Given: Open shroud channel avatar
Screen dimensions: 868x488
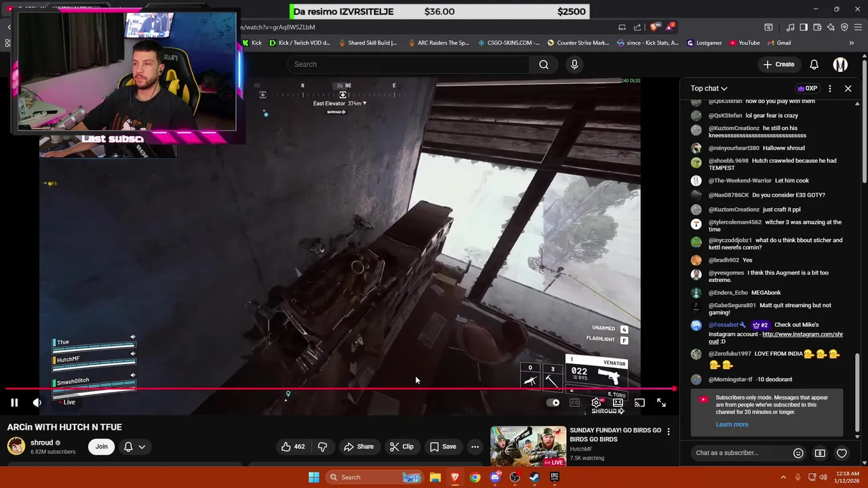Looking at the screenshot, I should pos(16,446).
